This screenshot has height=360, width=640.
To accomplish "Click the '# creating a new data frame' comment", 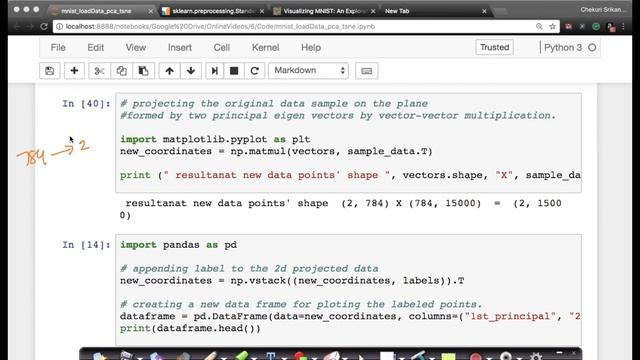I will pos(301,304).
